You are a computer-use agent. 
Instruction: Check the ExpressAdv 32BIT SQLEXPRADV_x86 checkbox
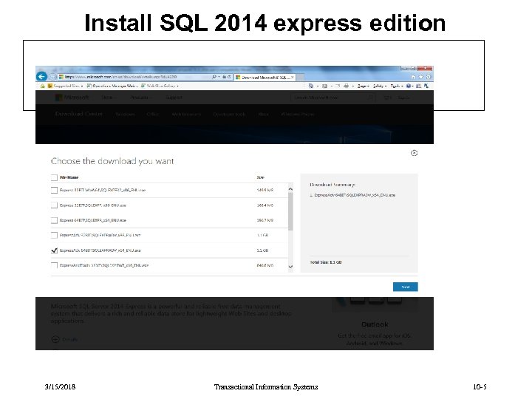[54, 235]
